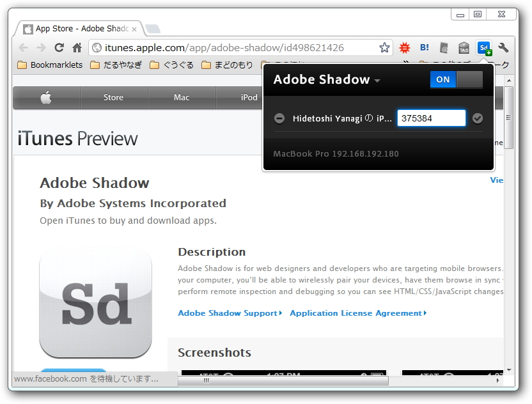
Task: Switch to the Store navigation tab
Action: pos(113,98)
